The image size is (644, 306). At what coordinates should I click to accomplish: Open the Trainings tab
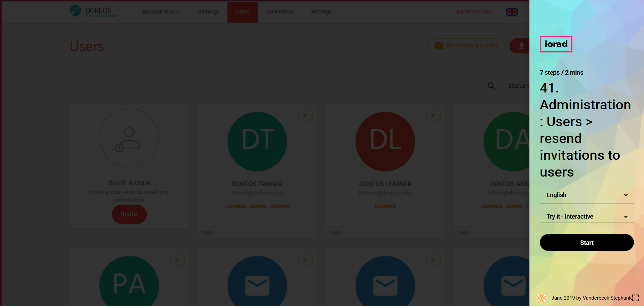(208, 12)
